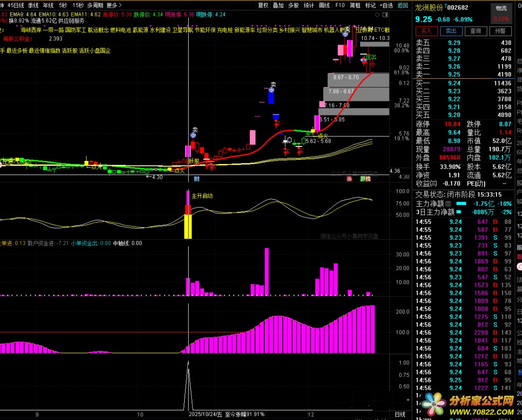This screenshot has width=522, height=420.
Task: Open the 多周期 multi-period selector
Action: (x=95, y=5)
